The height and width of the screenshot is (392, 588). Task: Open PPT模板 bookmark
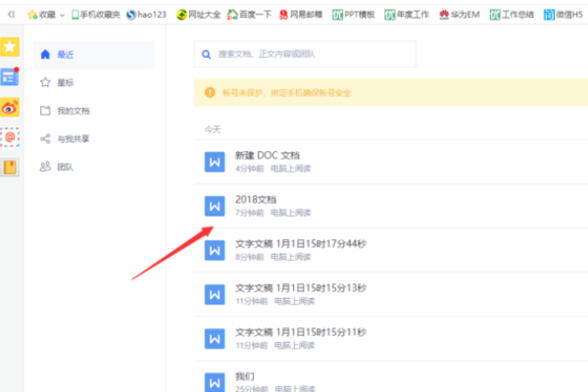(353, 15)
